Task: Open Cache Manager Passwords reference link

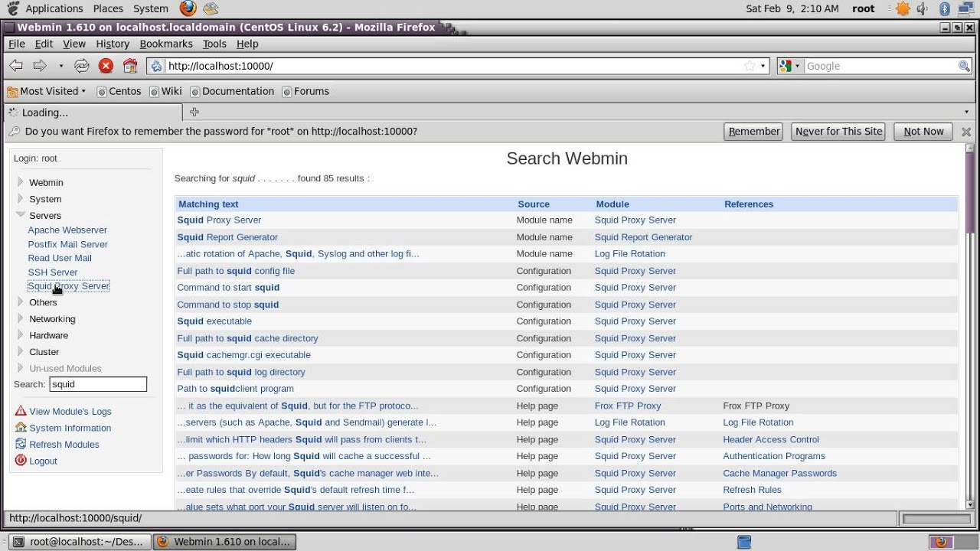Action: coord(779,473)
